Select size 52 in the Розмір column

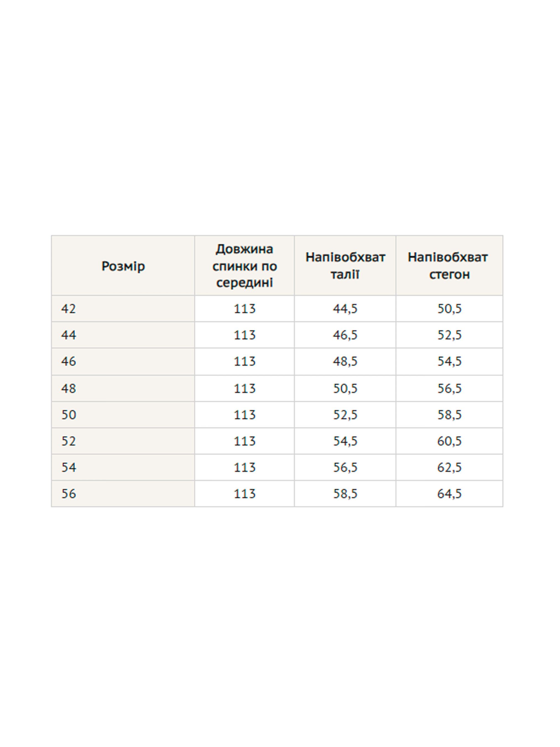(69, 441)
